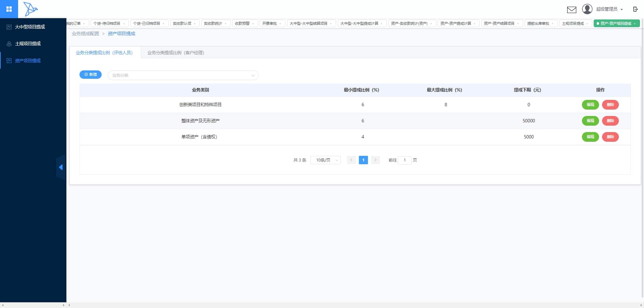The width and height of the screenshot is (644, 308).
Task: Expand the 超级管理员 user dropdown
Action: coord(609,9)
